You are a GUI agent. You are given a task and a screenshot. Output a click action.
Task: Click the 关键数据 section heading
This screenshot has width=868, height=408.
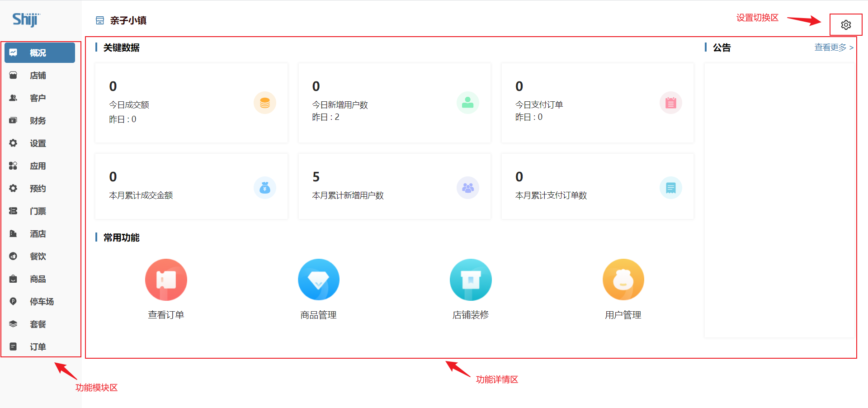click(x=122, y=47)
